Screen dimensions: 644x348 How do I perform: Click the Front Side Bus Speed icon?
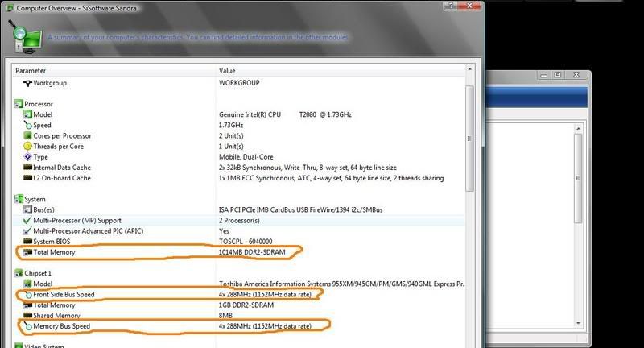click(x=28, y=295)
